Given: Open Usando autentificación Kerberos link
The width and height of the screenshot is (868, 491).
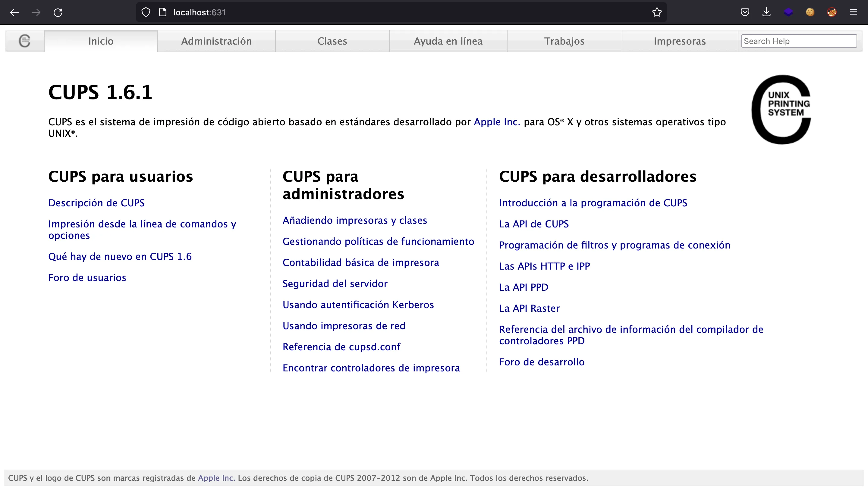Looking at the screenshot, I should click(358, 305).
